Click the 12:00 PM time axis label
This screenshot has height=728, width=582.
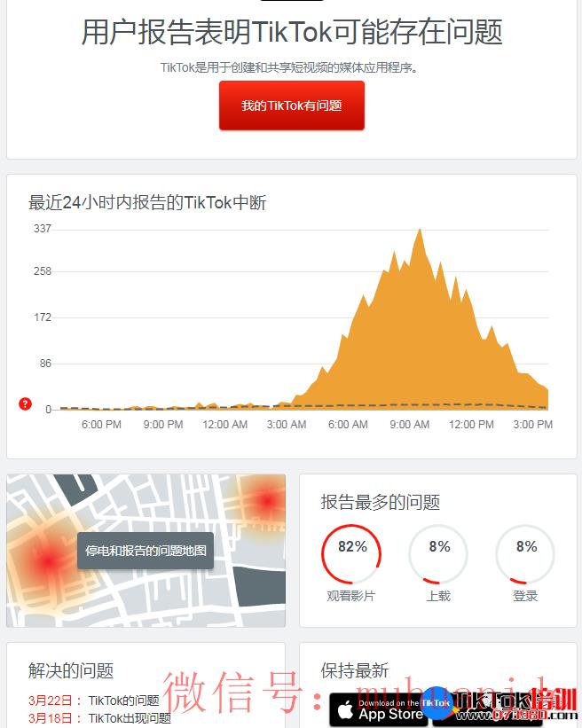click(x=471, y=425)
